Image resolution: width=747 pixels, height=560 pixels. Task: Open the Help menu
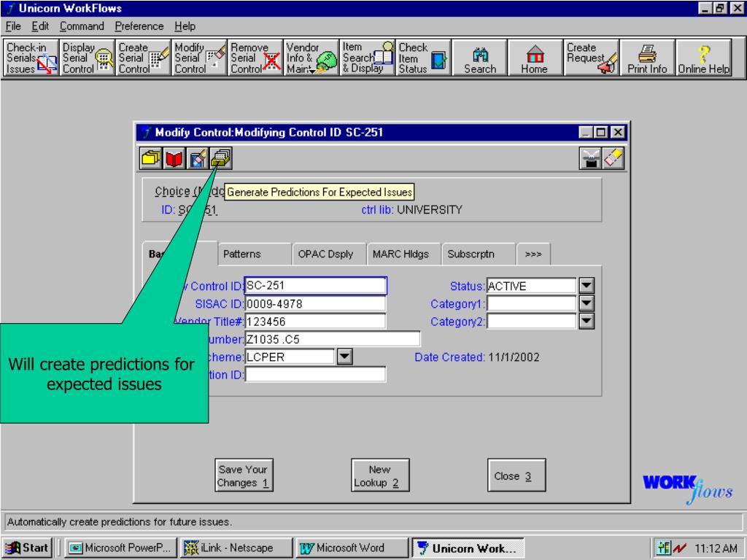coord(185,26)
